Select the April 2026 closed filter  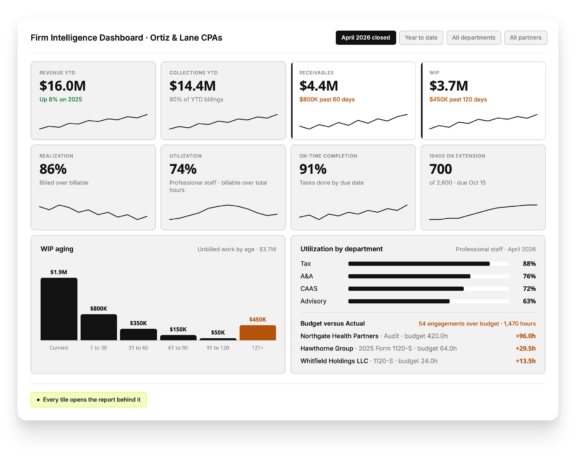[x=366, y=37]
